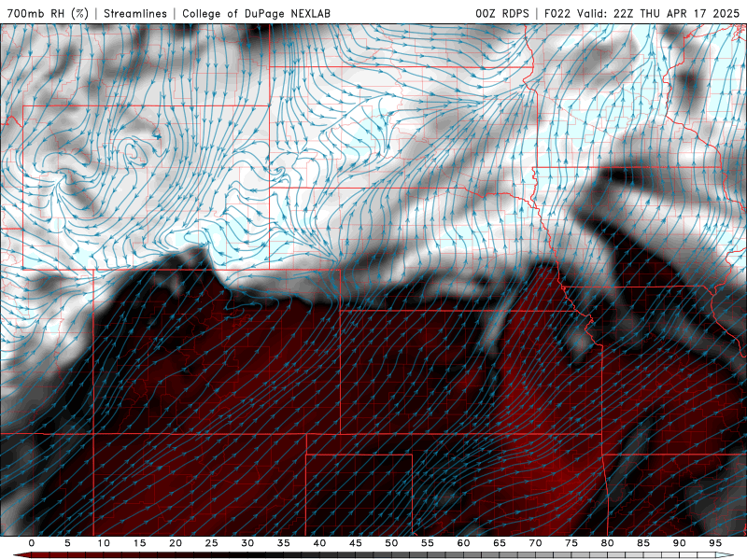Click the '70' value on color scale
This screenshot has width=747, height=560.
(x=535, y=543)
